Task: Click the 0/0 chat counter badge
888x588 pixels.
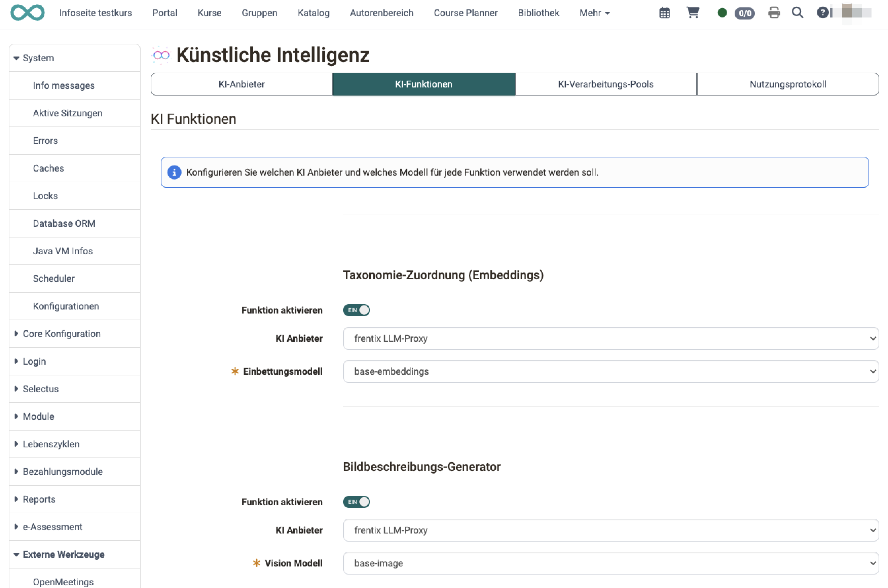Action: [x=744, y=13]
